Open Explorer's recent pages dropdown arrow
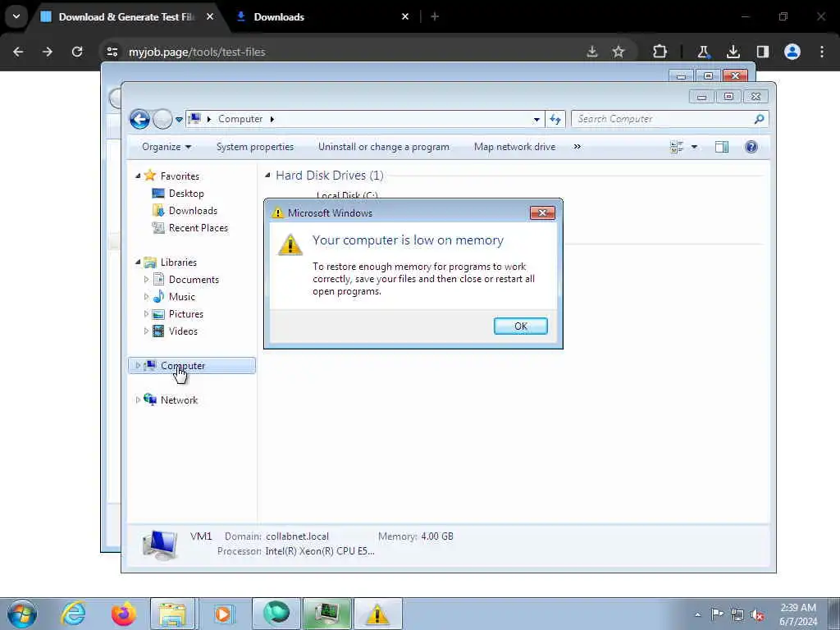Image resolution: width=840 pixels, height=630 pixels. [x=179, y=120]
